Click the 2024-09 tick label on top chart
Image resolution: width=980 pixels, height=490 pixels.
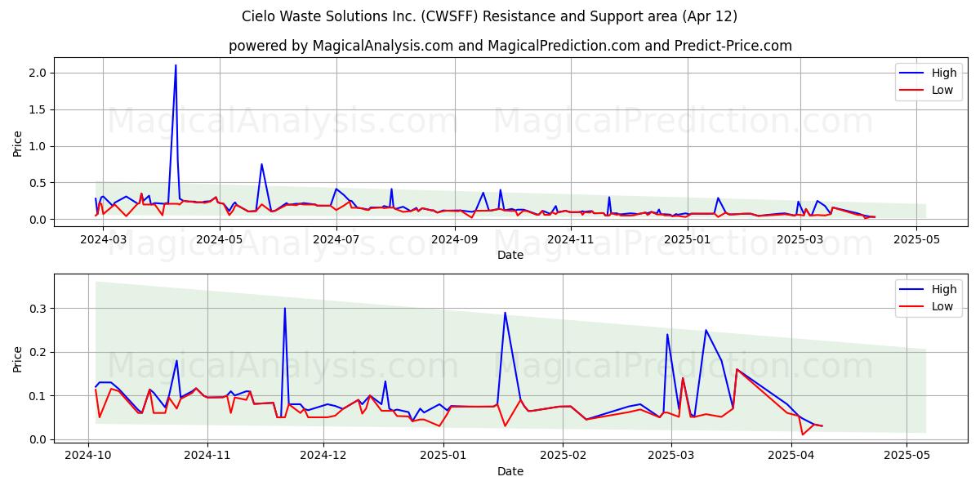pos(454,239)
